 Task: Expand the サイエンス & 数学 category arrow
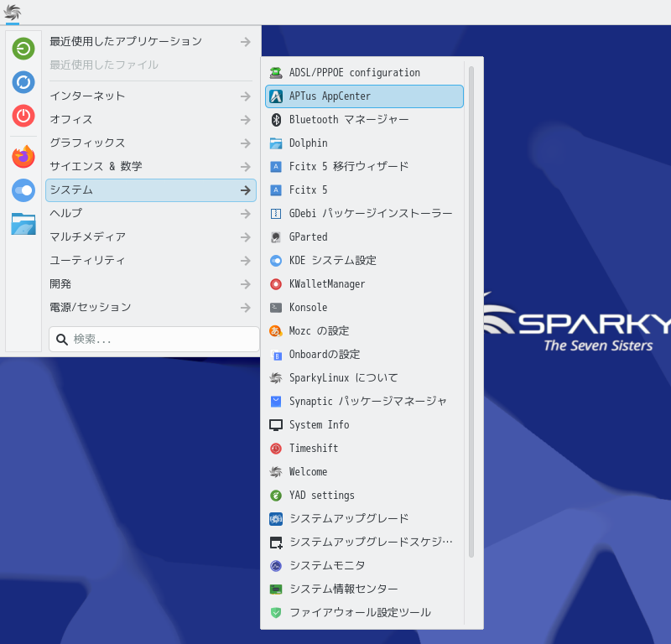click(x=245, y=167)
